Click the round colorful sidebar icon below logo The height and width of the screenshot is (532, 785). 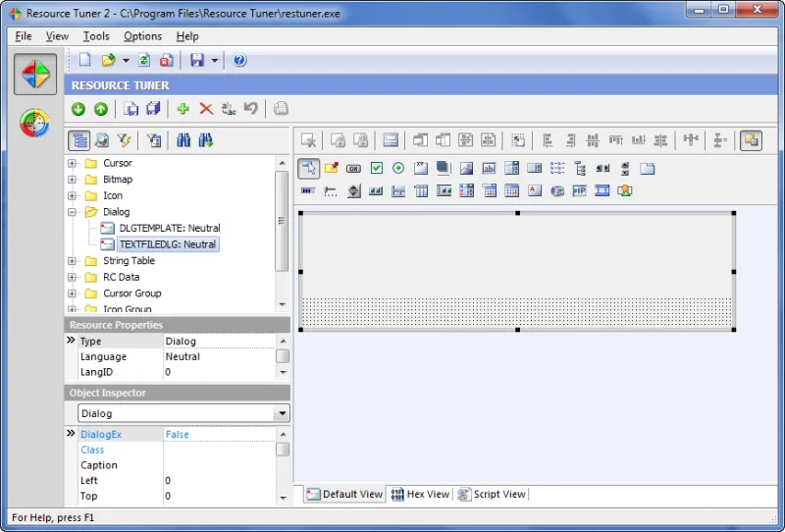click(x=34, y=123)
